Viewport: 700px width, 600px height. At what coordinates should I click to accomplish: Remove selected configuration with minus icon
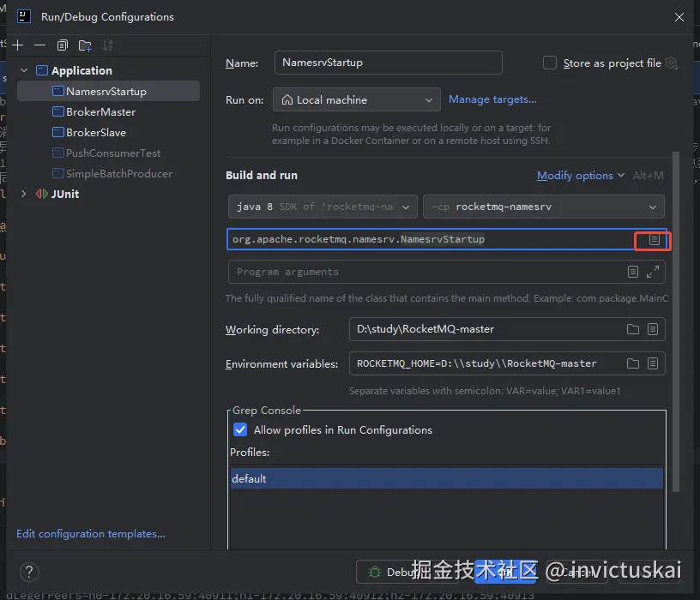click(x=39, y=45)
